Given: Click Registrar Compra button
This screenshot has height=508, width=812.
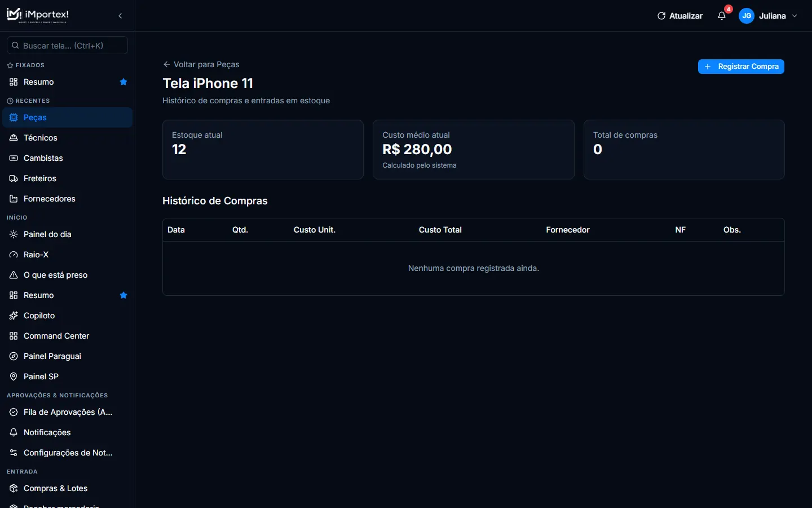Looking at the screenshot, I should tap(741, 67).
